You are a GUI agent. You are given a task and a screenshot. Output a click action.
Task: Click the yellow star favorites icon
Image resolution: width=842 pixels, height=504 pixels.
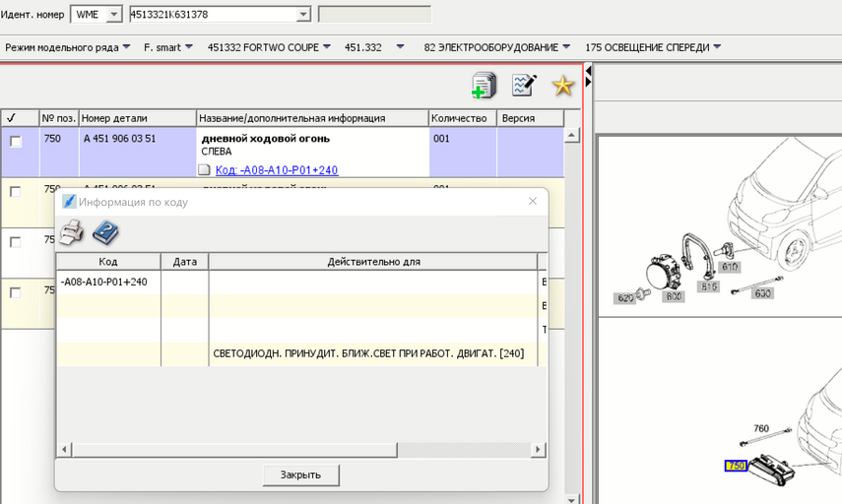pos(562,86)
